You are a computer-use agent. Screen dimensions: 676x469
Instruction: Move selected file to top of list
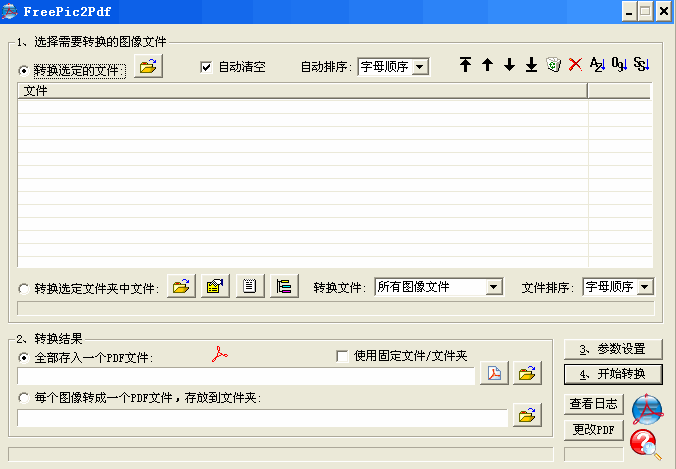pos(465,65)
